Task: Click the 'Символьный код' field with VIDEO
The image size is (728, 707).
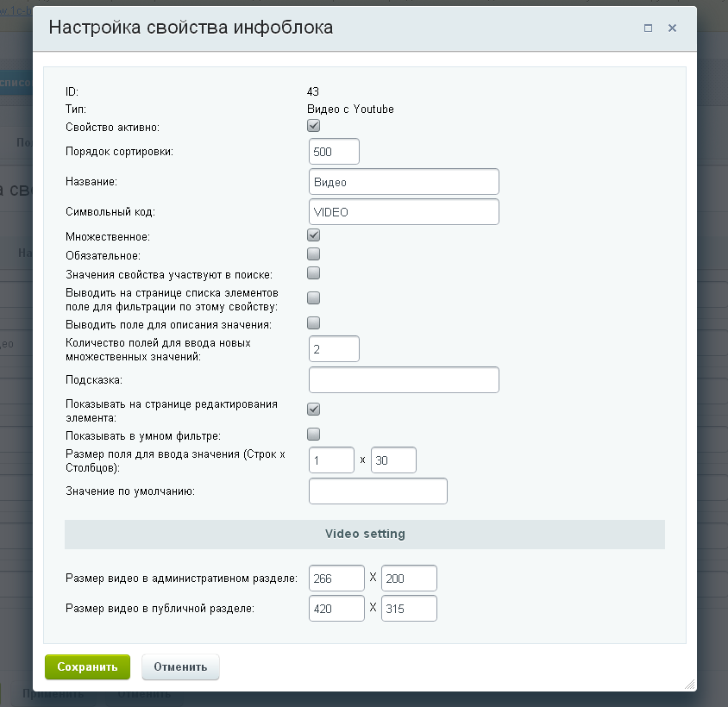Action: (404, 212)
